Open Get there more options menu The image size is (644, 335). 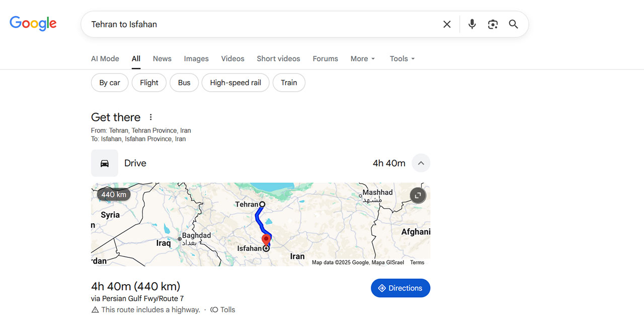(x=150, y=117)
